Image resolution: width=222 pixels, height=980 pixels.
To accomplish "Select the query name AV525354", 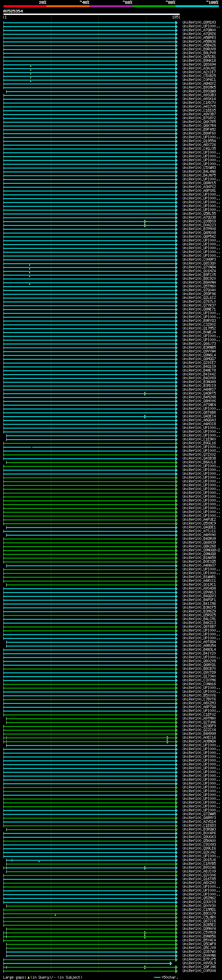I will [x=13, y=11].
